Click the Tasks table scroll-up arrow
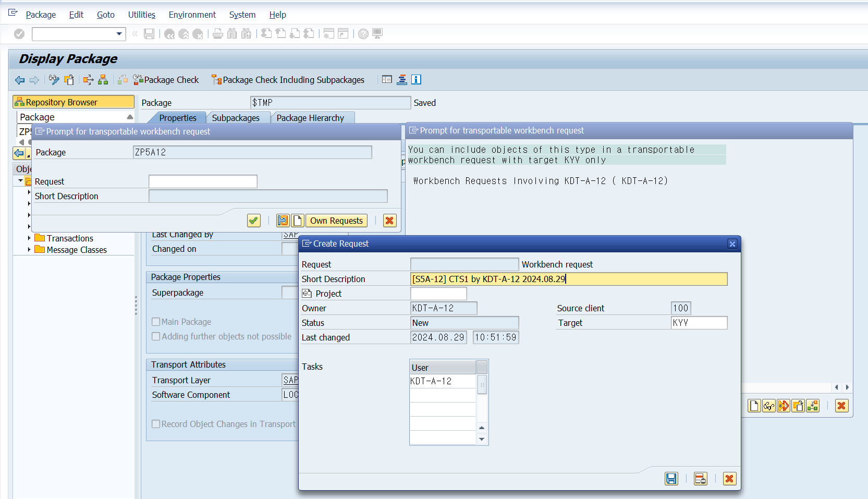 (x=482, y=428)
